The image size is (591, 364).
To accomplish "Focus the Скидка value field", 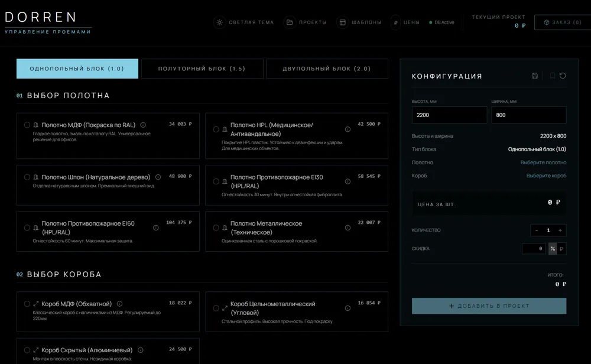I will point(534,249).
